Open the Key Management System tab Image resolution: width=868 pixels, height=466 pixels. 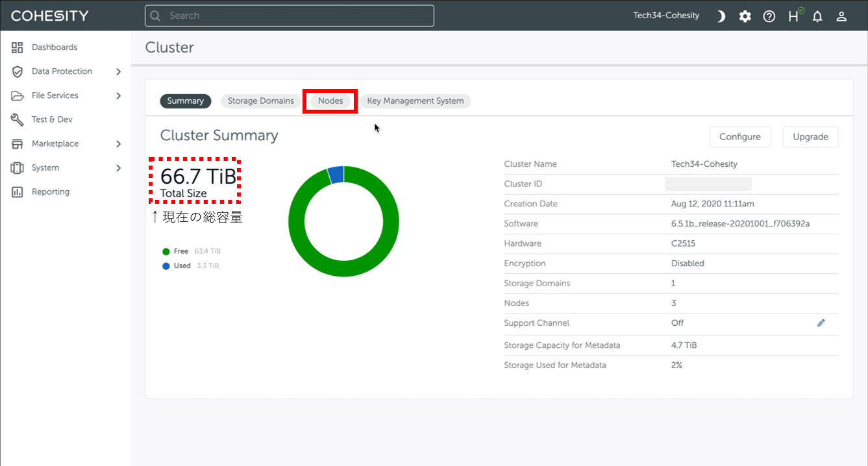pyautogui.click(x=415, y=101)
